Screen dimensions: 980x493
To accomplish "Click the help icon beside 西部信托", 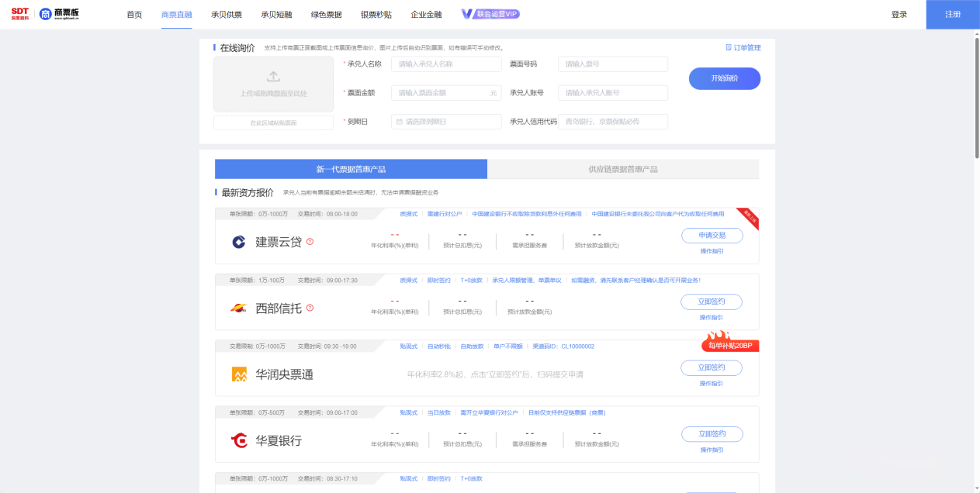I will 310,308.
